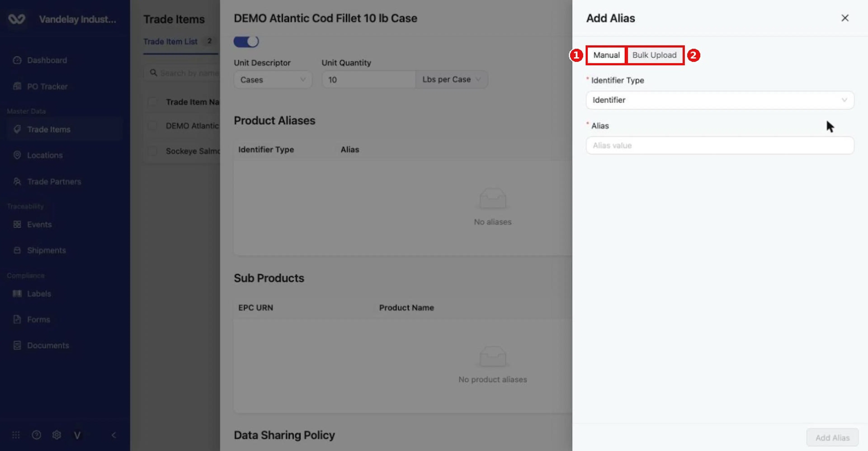Select the Trade Item List tab
The height and width of the screenshot is (451, 868).
pos(170,41)
